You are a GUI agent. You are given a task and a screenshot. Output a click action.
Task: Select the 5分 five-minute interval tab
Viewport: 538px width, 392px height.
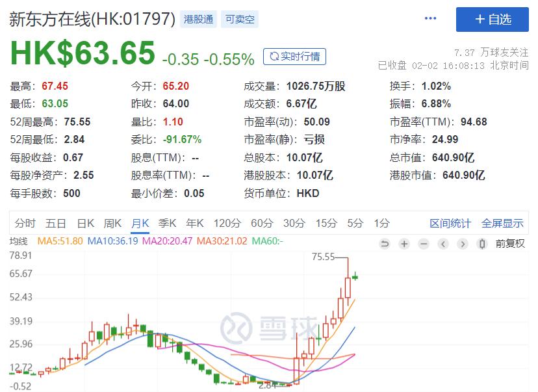(354, 222)
